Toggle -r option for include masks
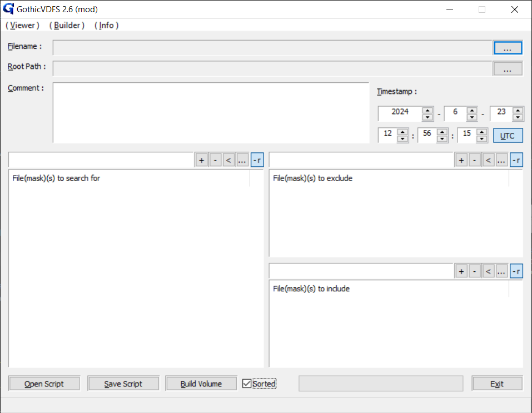Screen dimensions: 532x413 click(x=516, y=271)
